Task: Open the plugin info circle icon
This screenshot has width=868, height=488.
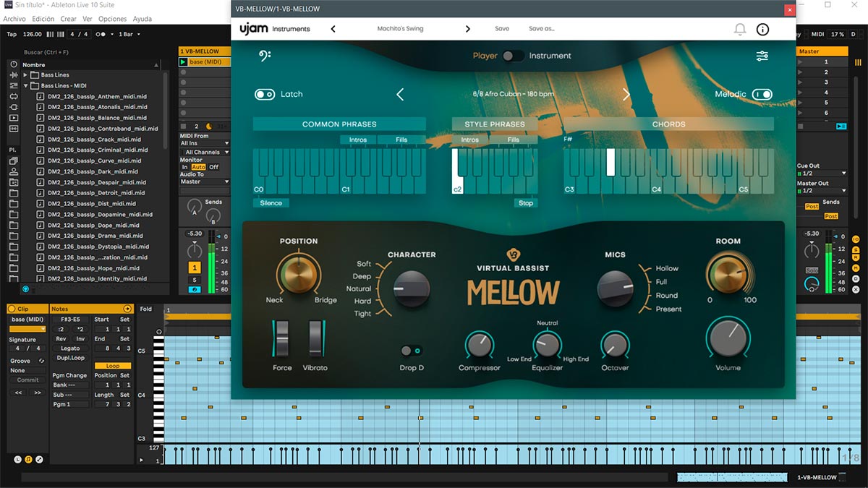Action: tap(762, 29)
